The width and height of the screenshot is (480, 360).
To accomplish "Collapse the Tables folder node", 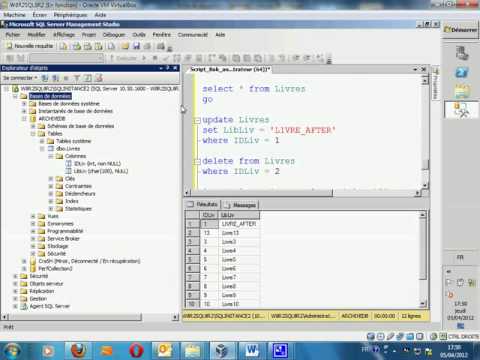I will (x=33, y=134).
